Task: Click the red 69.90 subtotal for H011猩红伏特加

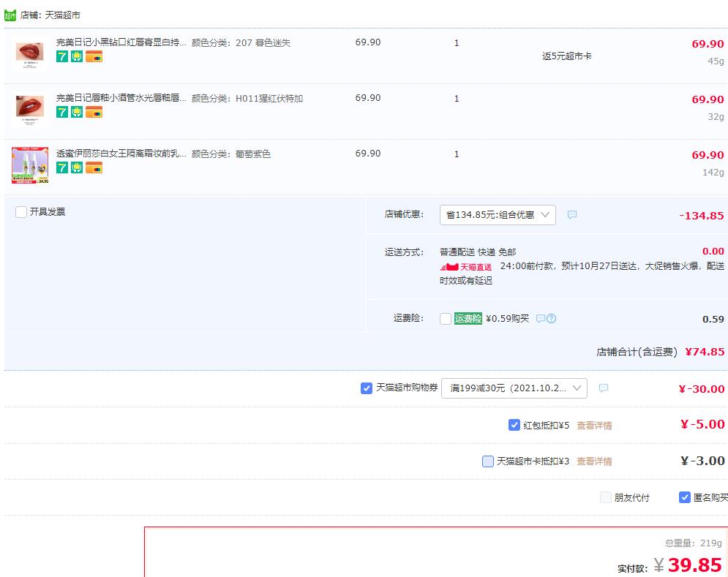Action: (708, 99)
